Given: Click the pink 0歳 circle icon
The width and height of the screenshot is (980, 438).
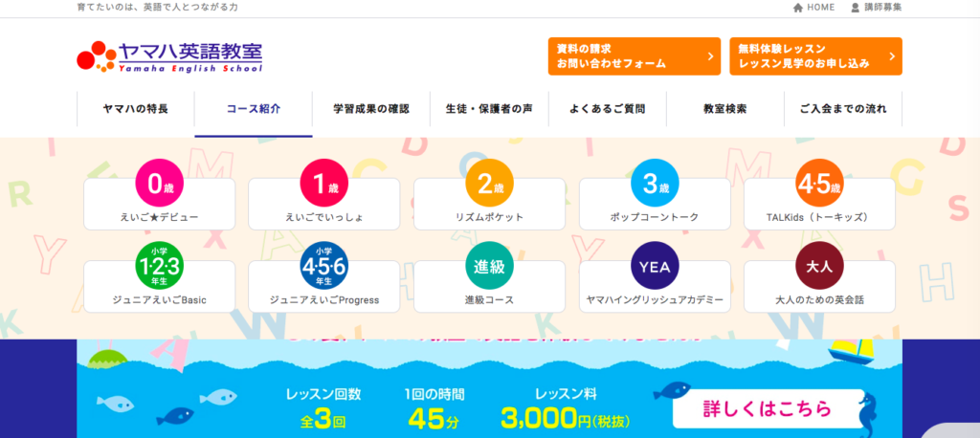Looking at the screenshot, I should click(160, 183).
